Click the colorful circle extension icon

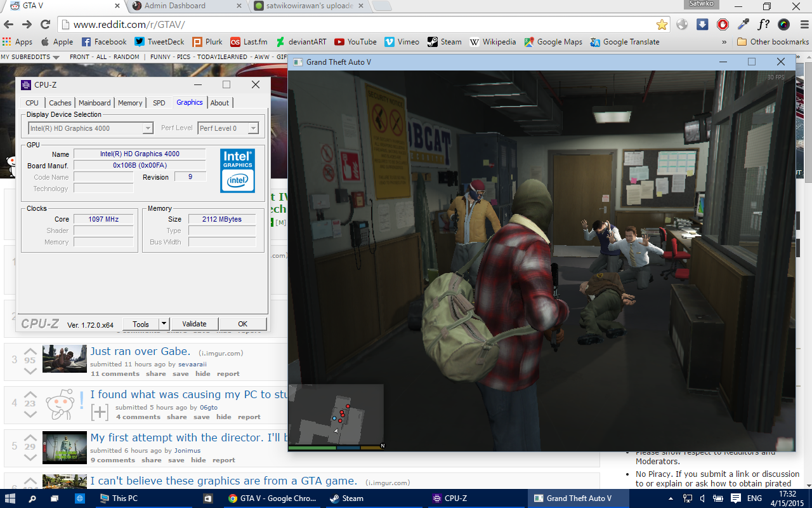(784, 25)
